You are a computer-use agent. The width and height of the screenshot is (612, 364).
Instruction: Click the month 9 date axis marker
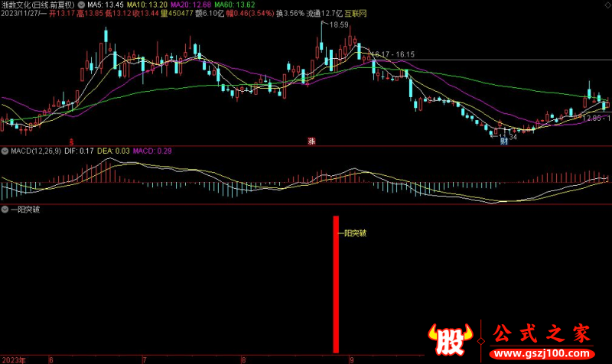(x=351, y=359)
